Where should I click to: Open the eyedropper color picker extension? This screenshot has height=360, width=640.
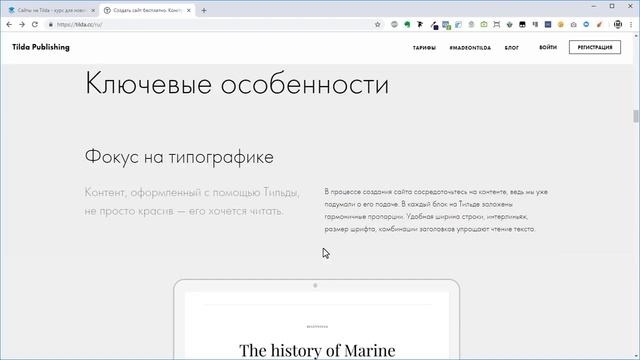click(434, 25)
